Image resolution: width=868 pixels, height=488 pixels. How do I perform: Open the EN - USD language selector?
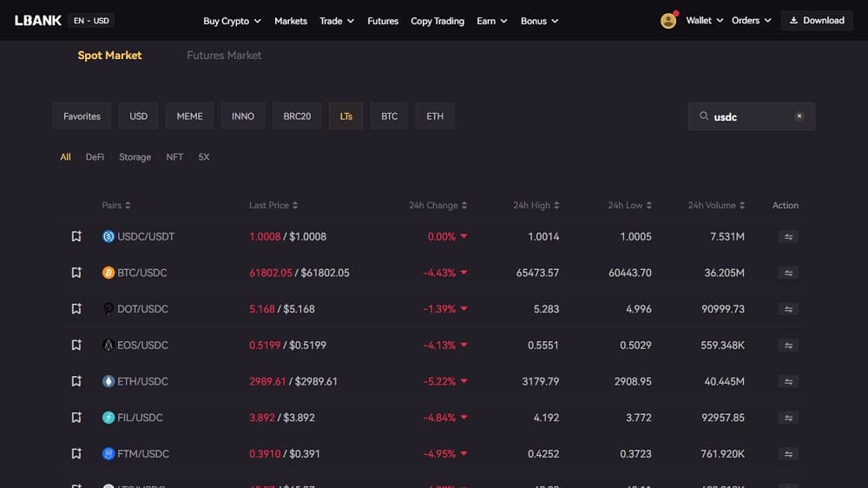(91, 21)
